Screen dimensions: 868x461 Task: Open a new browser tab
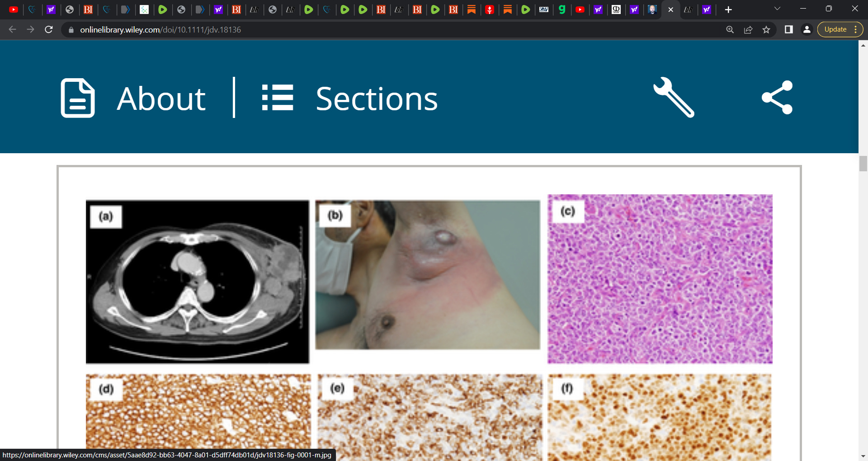[728, 9]
